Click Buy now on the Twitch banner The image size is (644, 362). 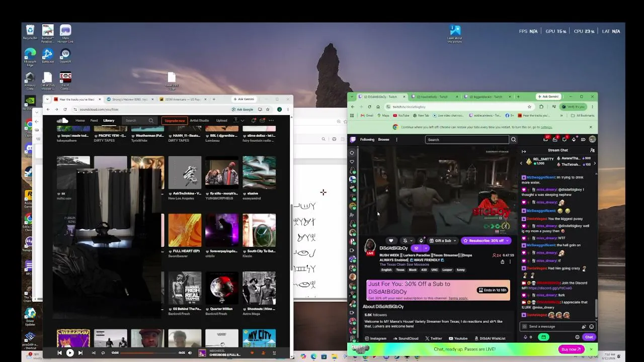[571, 349]
